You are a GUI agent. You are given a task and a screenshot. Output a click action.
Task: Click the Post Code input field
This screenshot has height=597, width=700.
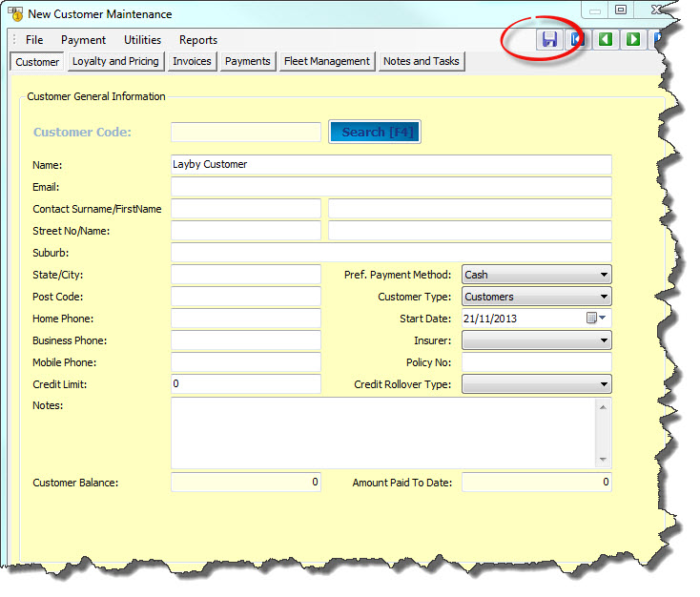(245, 296)
